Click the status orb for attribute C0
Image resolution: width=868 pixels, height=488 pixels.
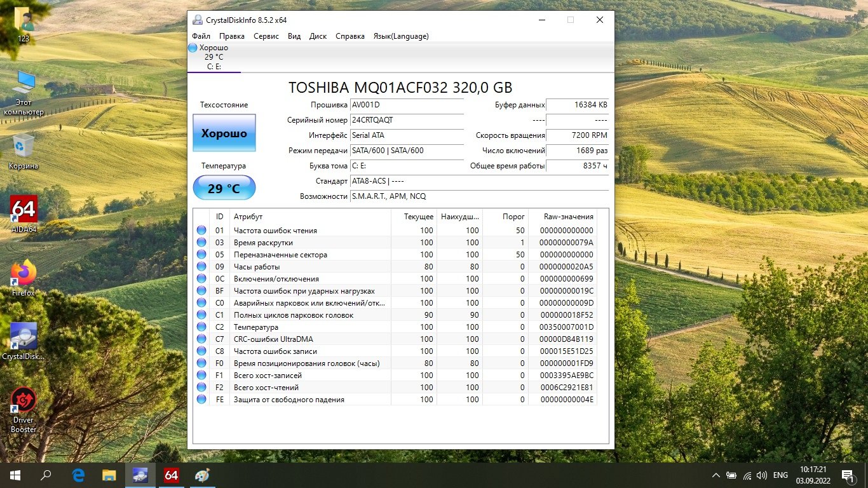pyautogui.click(x=201, y=303)
